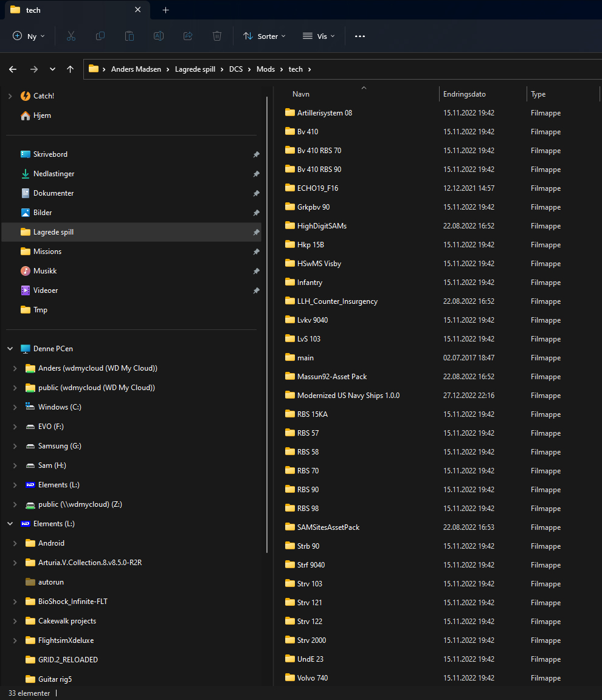Image resolution: width=602 pixels, height=700 pixels.
Task: Go up one folder level arrow
Action: coord(70,69)
